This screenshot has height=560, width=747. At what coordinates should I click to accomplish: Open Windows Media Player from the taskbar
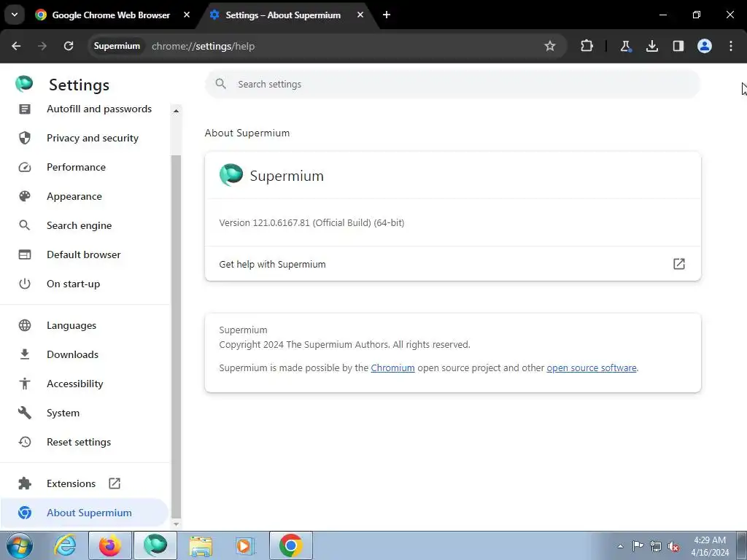(x=246, y=545)
